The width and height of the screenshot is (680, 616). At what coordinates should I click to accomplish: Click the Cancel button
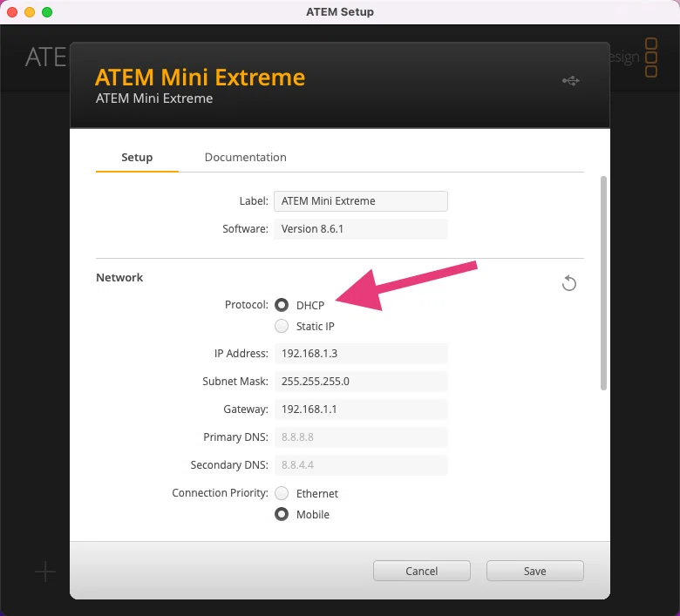coord(422,571)
